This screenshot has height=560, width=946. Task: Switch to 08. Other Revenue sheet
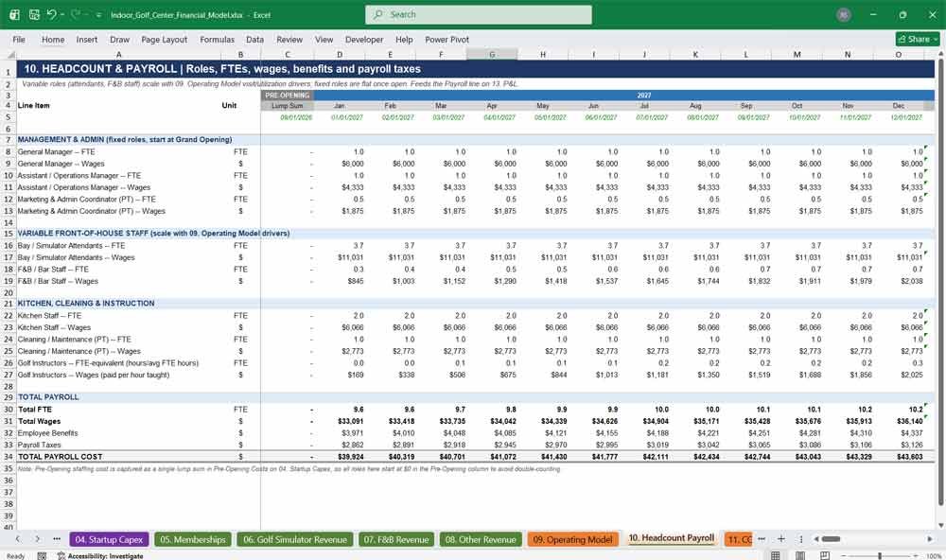point(481,539)
